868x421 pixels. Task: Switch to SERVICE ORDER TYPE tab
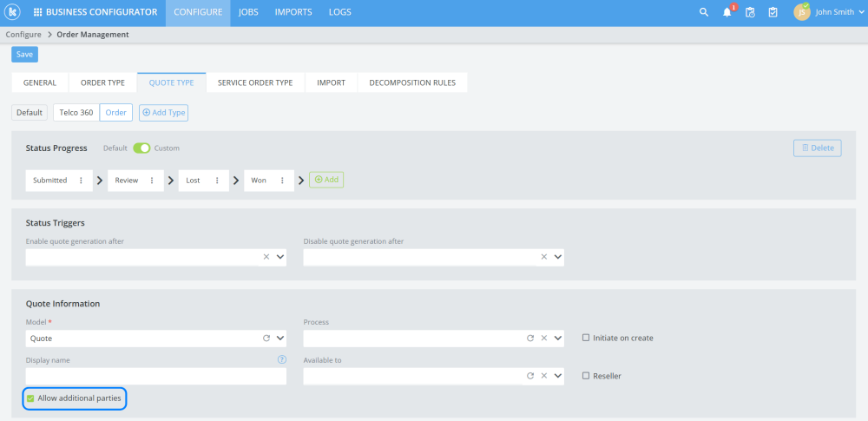pos(255,82)
